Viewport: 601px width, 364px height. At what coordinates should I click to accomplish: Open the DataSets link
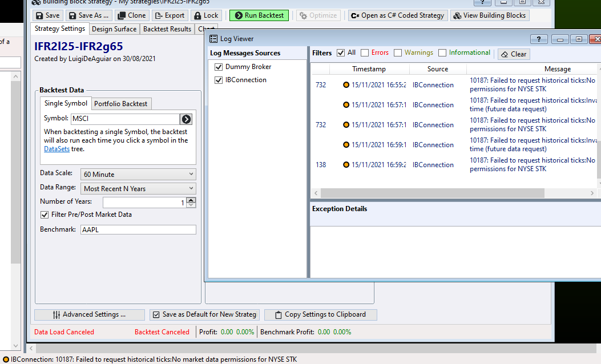[57, 149]
